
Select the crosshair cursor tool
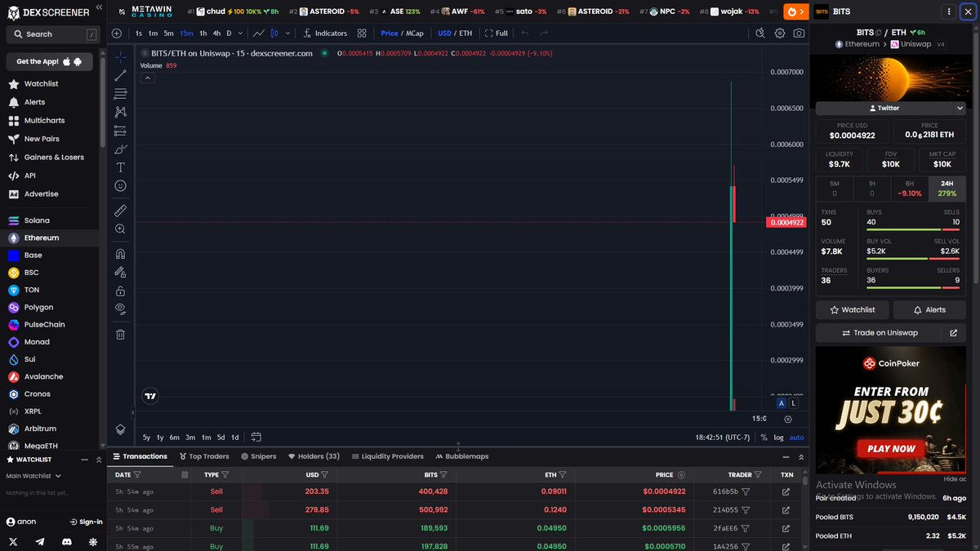pyautogui.click(x=120, y=57)
